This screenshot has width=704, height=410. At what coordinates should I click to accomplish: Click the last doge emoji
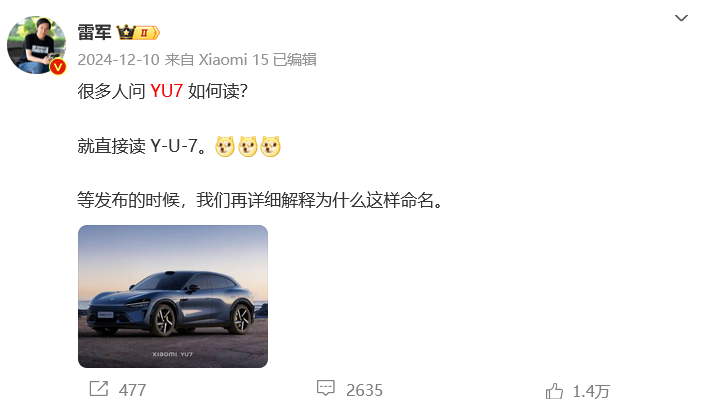[270, 146]
